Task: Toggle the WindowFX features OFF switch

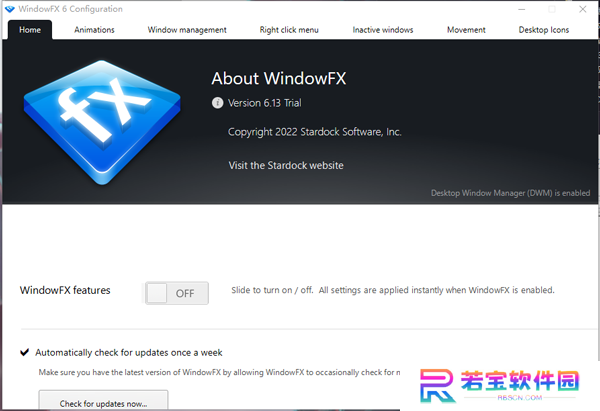Action: click(177, 293)
